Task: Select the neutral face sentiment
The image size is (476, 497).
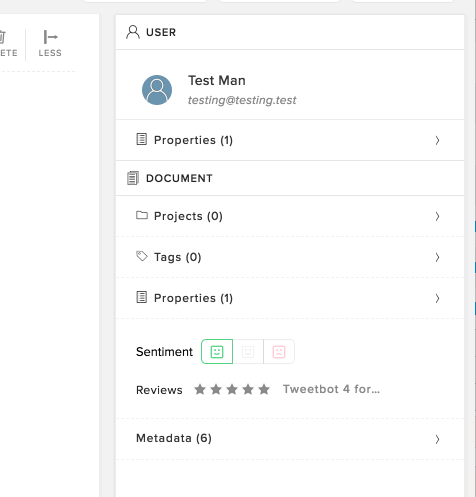Action: click(x=248, y=352)
